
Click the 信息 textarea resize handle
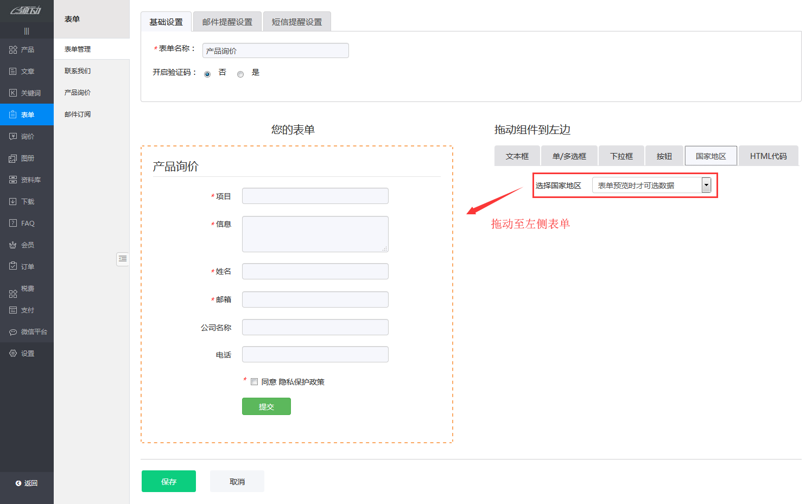pos(385,249)
